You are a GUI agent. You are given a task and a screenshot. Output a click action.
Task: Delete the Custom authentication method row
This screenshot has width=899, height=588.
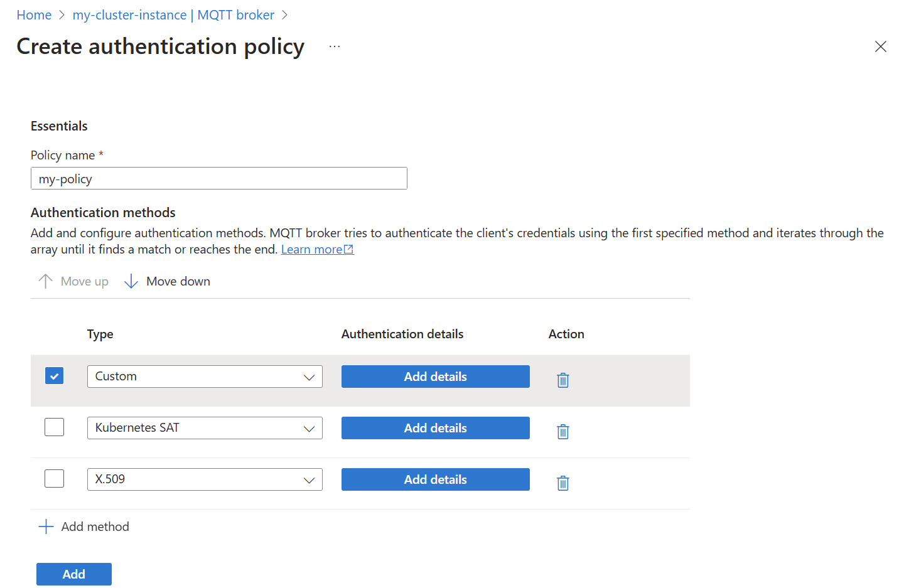[x=563, y=380]
